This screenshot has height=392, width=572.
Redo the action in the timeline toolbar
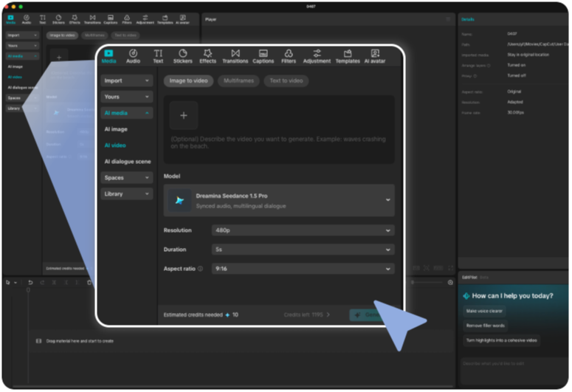(42, 283)
